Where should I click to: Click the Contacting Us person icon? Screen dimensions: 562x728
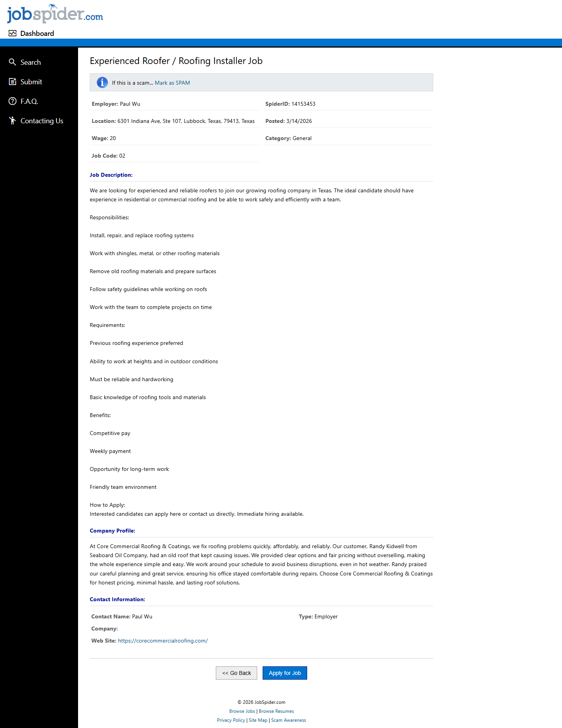[x=12, y=121]
